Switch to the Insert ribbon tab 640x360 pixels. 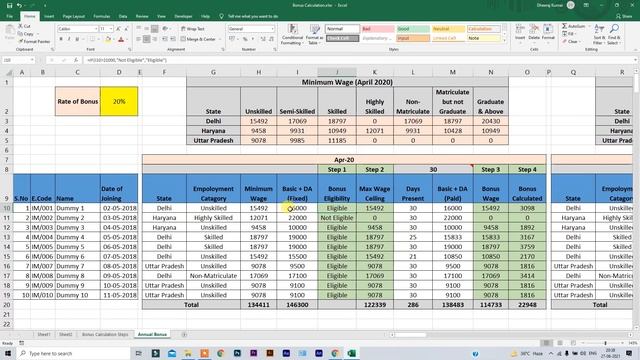coord(49,16)
